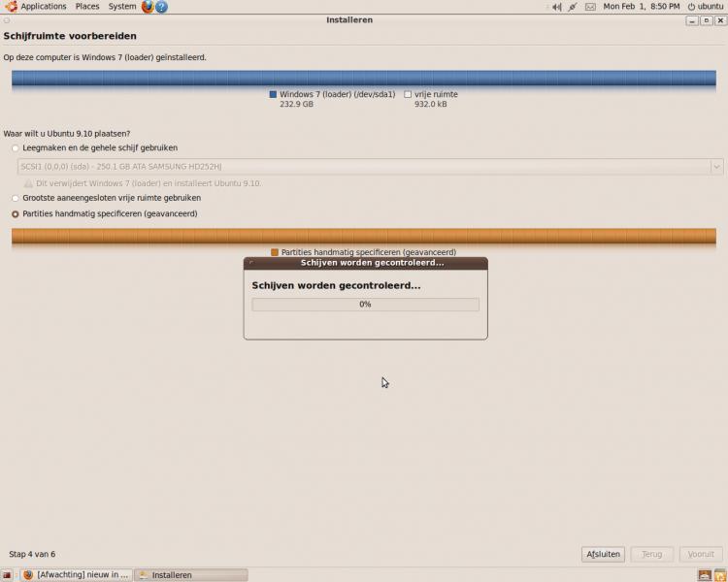Open the System menu
The image size is (728, 582).
pyautogui.click(x=122, y=7)
